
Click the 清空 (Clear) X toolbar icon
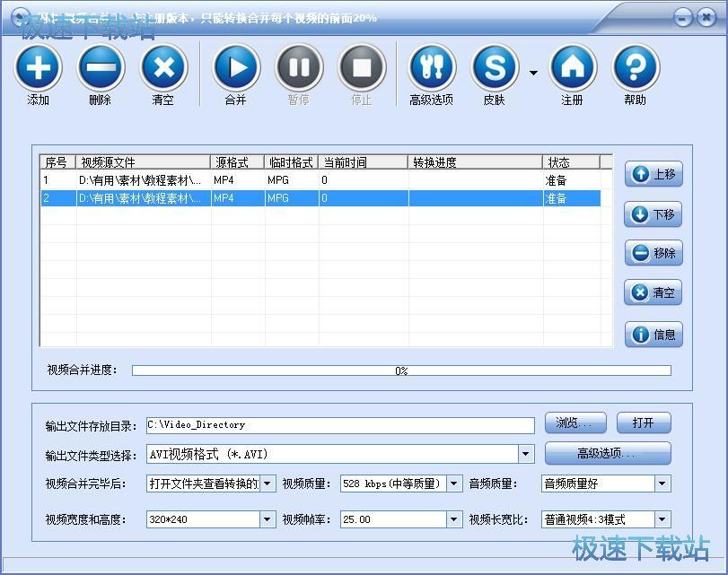(x=163, y=67)
